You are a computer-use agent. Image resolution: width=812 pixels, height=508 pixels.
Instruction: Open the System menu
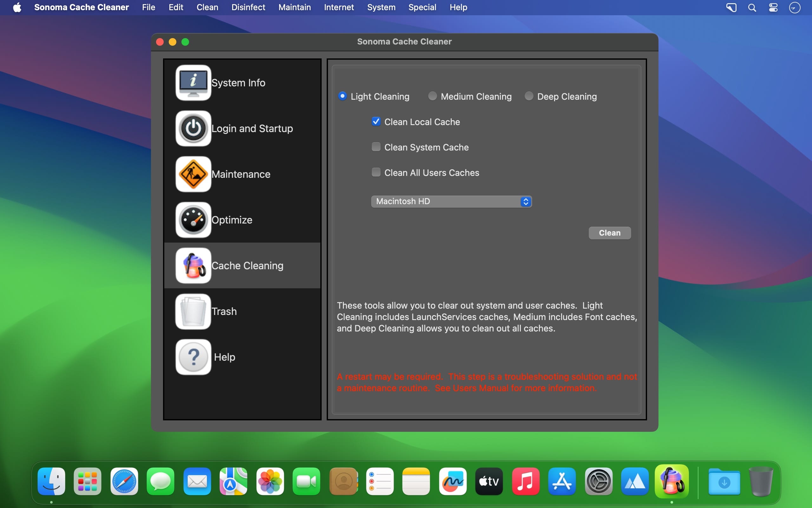[x=381, y=7]
